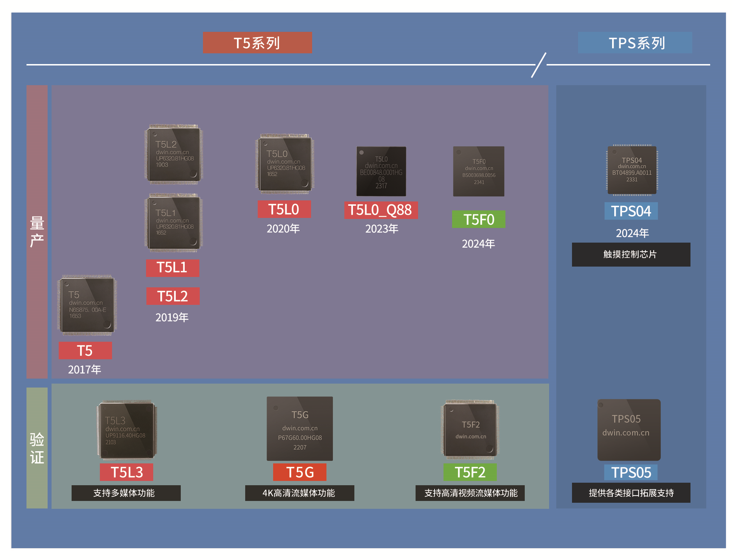The image size is (732, 560).
Task: Click the green T5F2 label
Action: coord(470,472)
